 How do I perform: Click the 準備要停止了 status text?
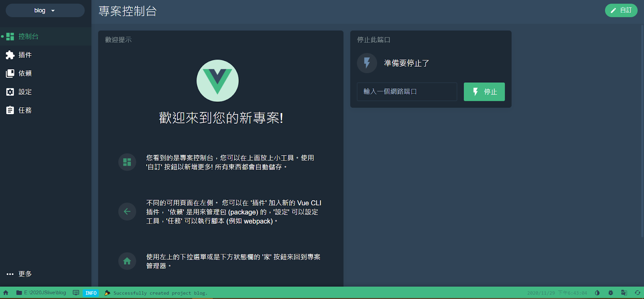coord(407,63)
